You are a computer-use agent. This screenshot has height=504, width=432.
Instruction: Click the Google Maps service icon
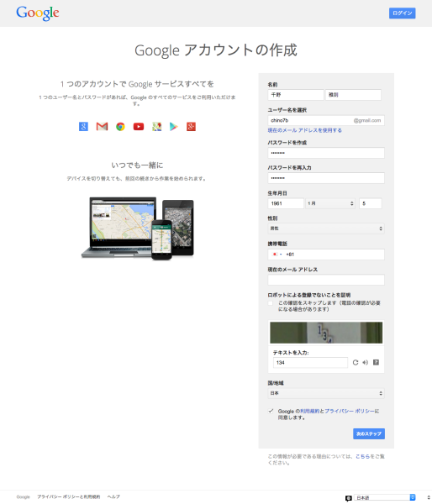click(x=156, y=127)
